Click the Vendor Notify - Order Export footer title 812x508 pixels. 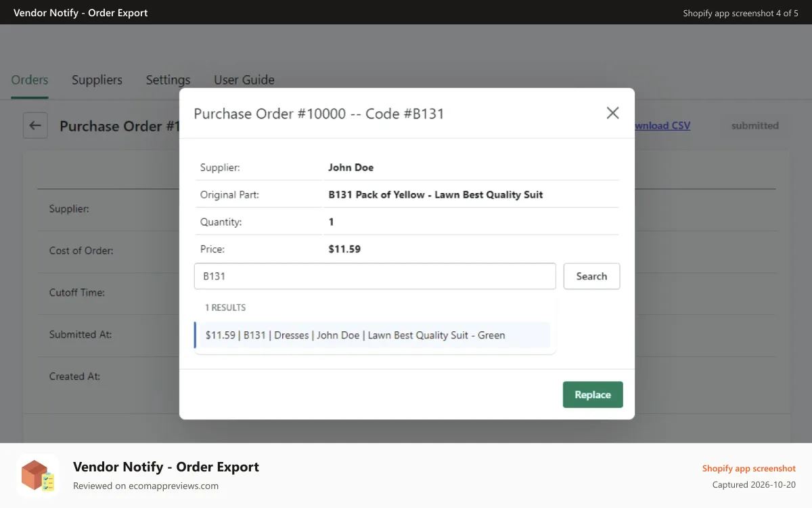tap(166, 467)
